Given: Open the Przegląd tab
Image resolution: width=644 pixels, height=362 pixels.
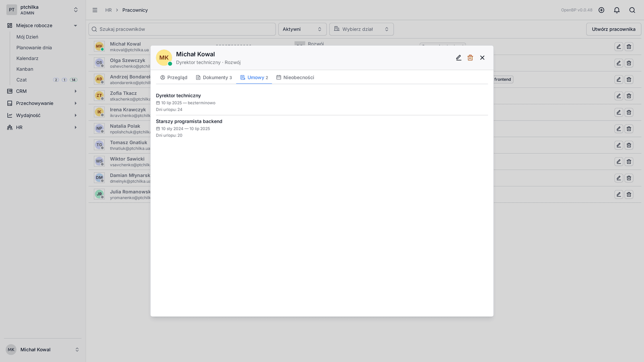Looking at the screenshot, I should click(x=174, y=78).
